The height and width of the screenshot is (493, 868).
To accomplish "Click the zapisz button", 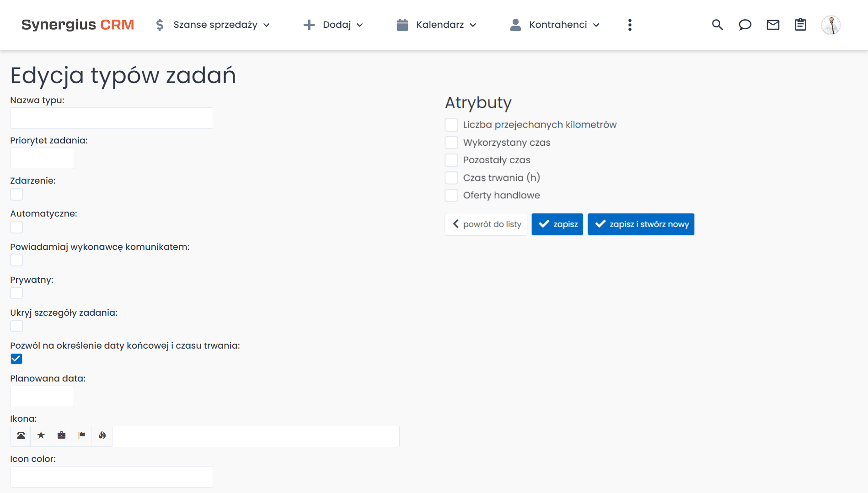I will (557, 224).
